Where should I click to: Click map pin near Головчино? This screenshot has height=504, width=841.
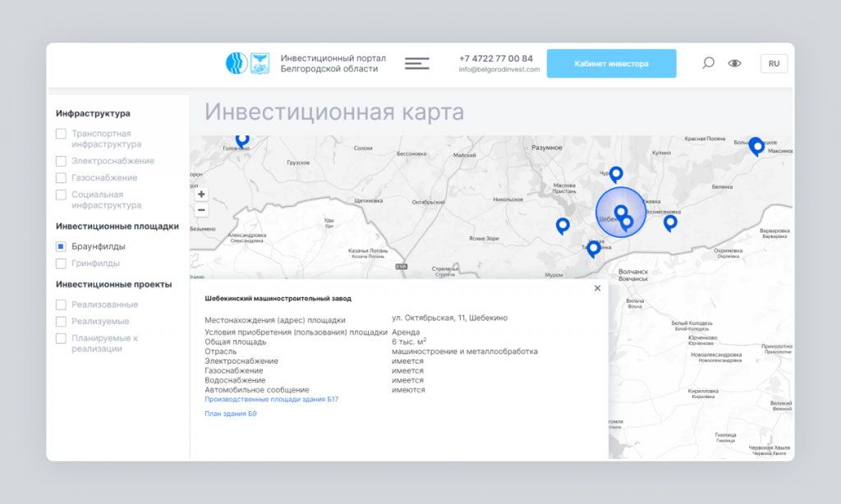click(x=242, y=140)
